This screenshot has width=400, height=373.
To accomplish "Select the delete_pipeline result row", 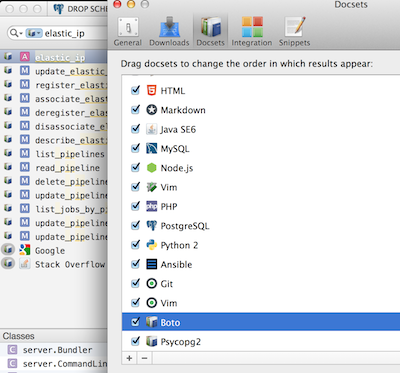I will tap(53, 181).
